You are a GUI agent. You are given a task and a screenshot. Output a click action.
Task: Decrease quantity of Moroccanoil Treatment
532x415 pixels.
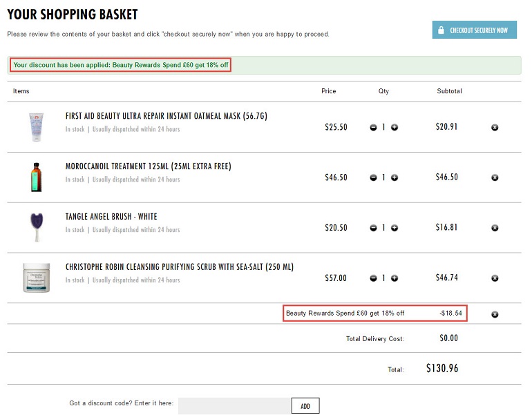pyautogui.click(x=373, y=177)
